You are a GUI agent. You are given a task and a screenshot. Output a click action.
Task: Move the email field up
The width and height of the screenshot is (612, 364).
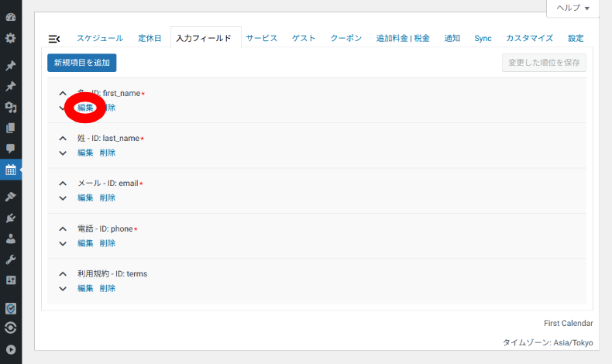(63, 184)
